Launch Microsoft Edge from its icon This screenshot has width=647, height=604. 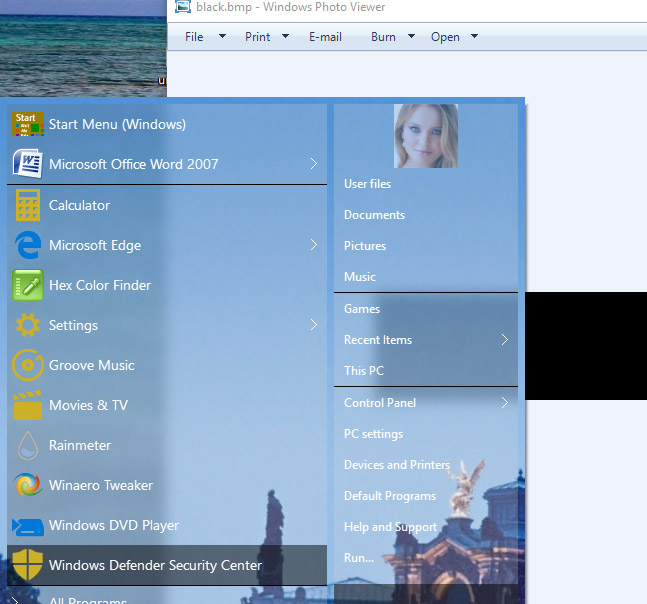click(27, 245)
